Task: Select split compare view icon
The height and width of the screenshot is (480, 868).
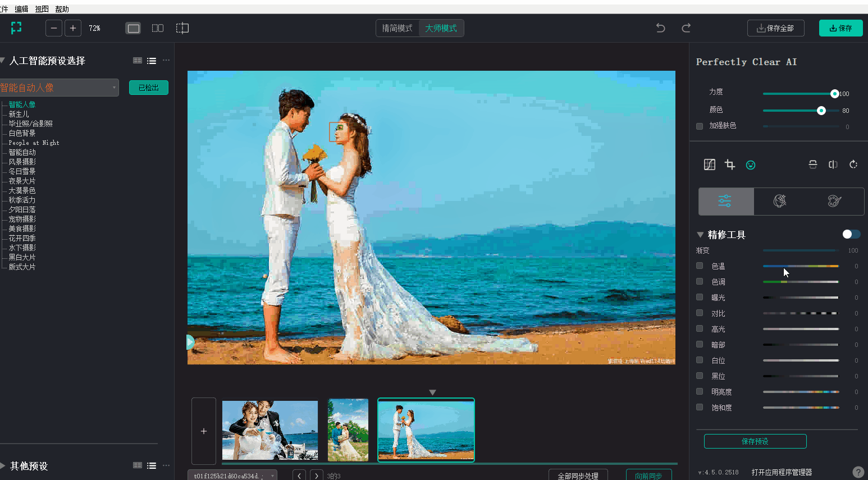Action: coord(182,28)
